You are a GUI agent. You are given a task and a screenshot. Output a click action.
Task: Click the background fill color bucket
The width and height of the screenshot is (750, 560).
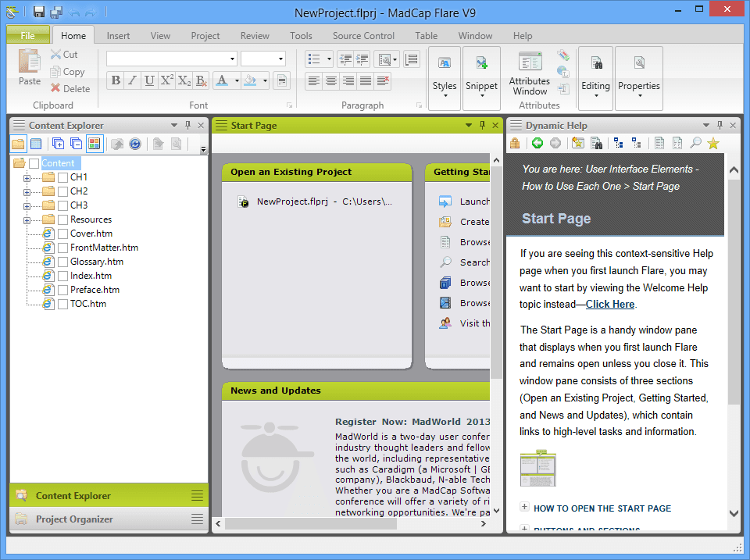(x=250, y=80)
